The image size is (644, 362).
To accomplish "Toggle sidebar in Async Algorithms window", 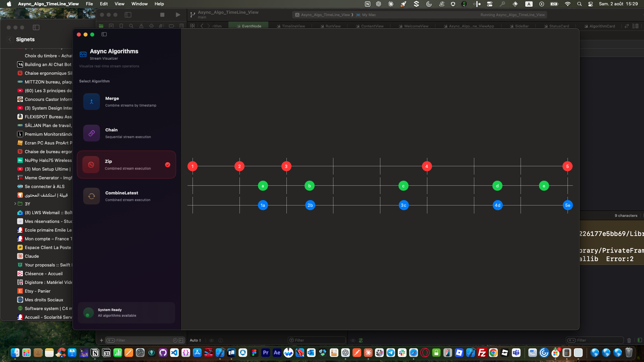I will 104,34.
